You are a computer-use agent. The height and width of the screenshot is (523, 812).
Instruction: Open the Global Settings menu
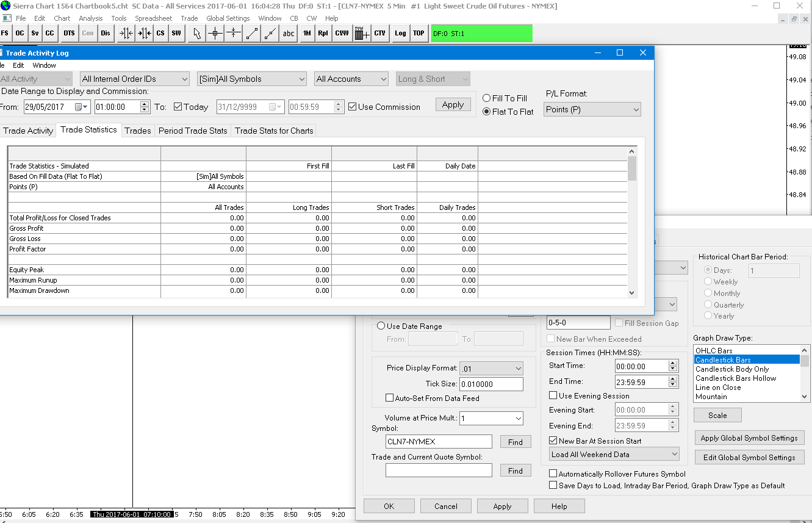coord(228,18)
